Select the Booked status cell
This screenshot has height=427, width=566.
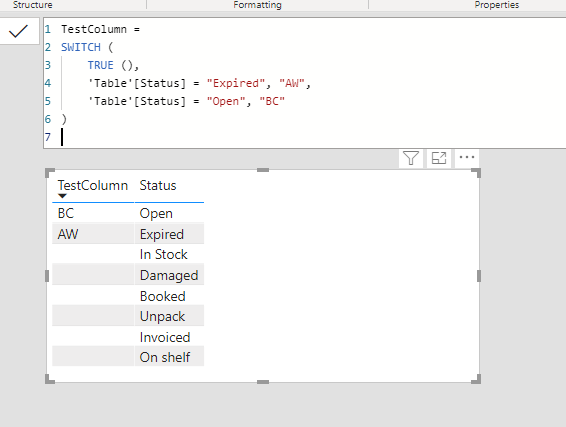click(x=169, y=296)
